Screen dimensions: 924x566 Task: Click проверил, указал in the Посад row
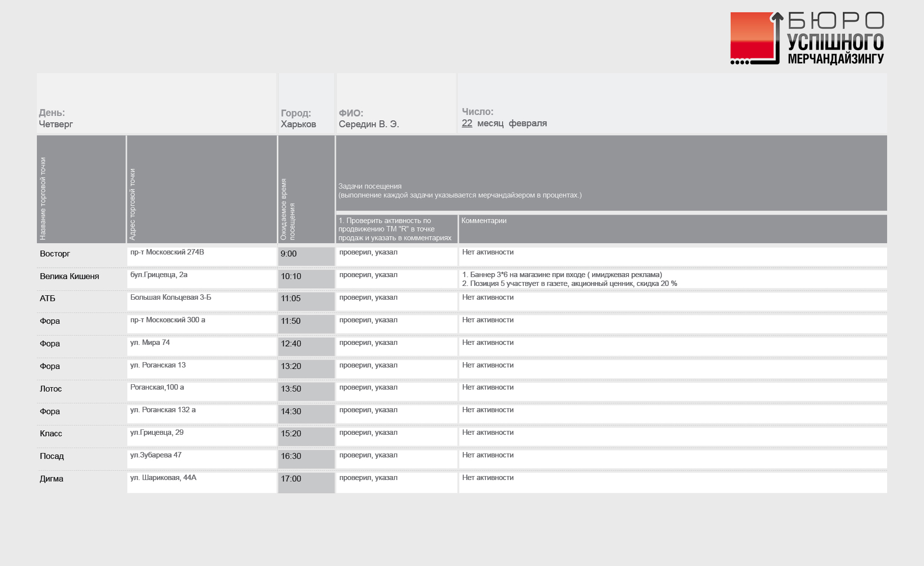coord(368,455)
